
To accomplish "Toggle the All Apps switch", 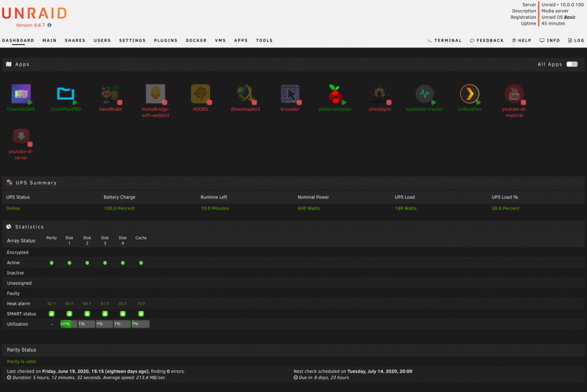I will (572, 64).
